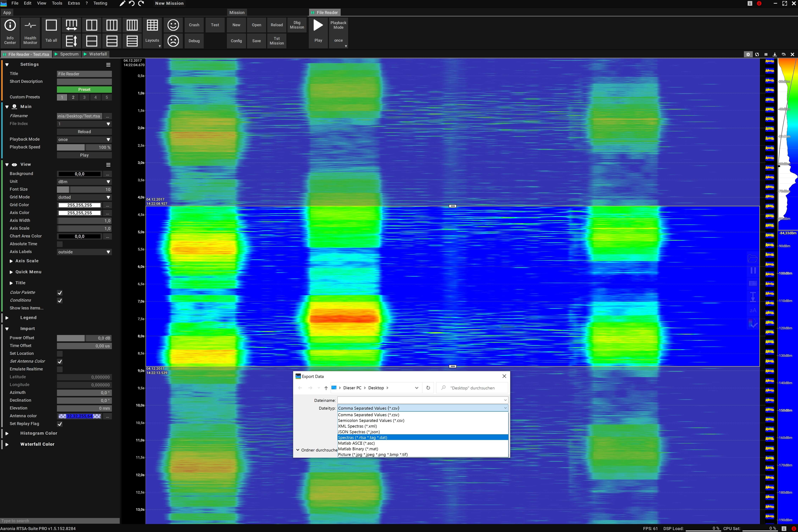The height and width of the screenshot is (532, 798).
Task: Enable the Emulate Realtime checkbox
Action: pyautogui.click(x=60, y=369)
